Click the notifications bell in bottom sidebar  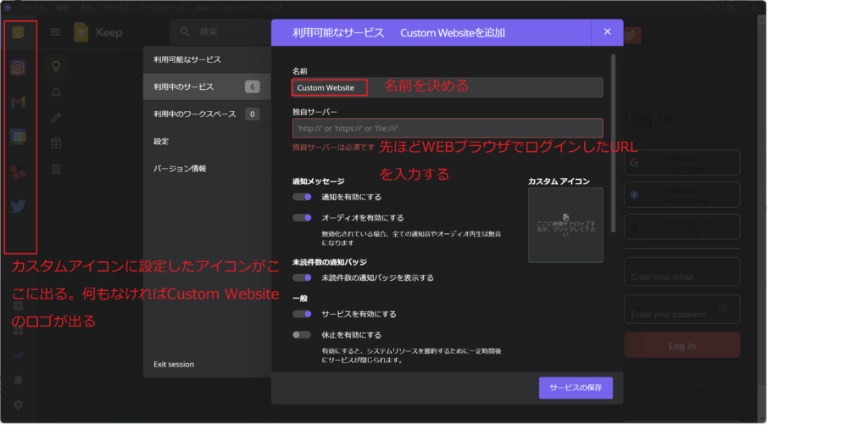coord(19,380)
